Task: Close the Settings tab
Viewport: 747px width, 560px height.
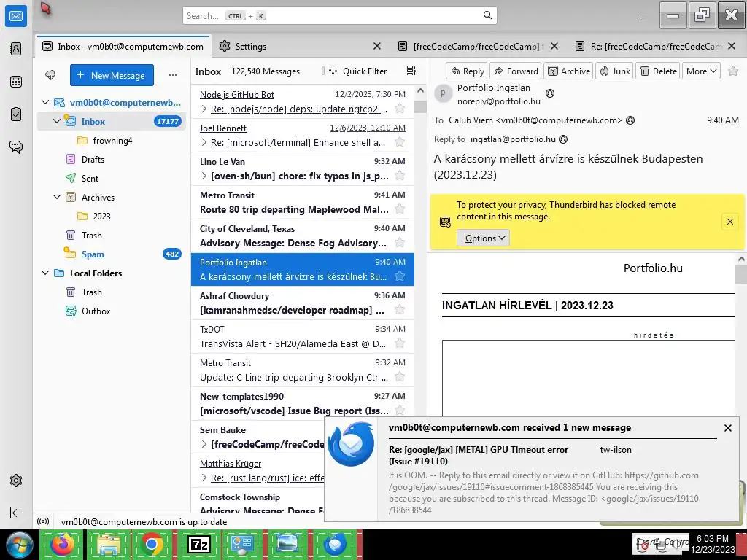Action: (x=377, y=46)
